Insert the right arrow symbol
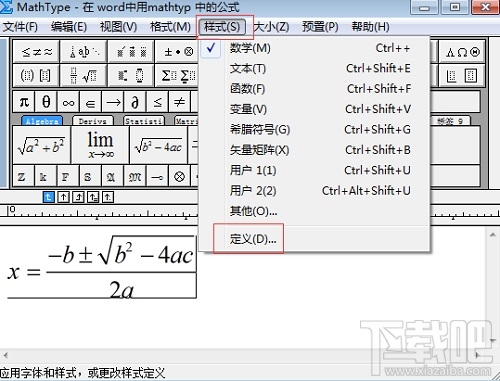The height and width of the screenshot is (381, 500). 113,102
